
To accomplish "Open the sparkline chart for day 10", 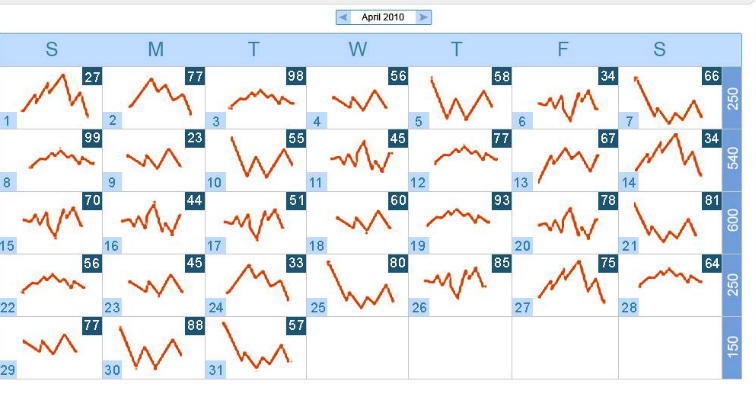I will pyautogui.click(x=258, y=156).
